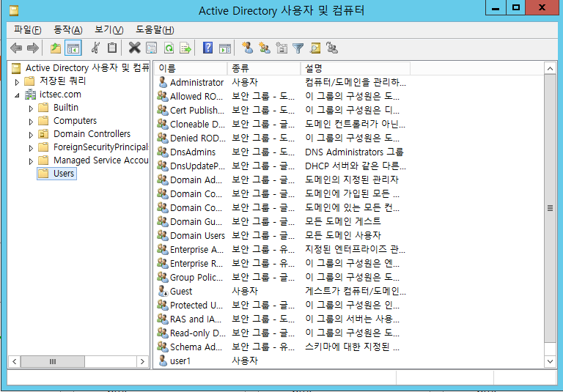The width and height of the screenshot is (563, 392).
Task: Click the Cut scissors toolbar icon
Action: (95, 48)
